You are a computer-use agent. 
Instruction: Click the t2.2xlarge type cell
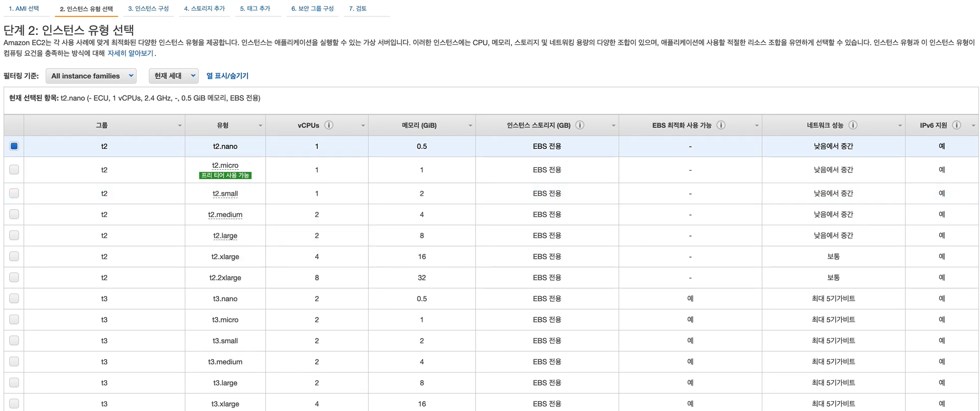click(225, 278)
